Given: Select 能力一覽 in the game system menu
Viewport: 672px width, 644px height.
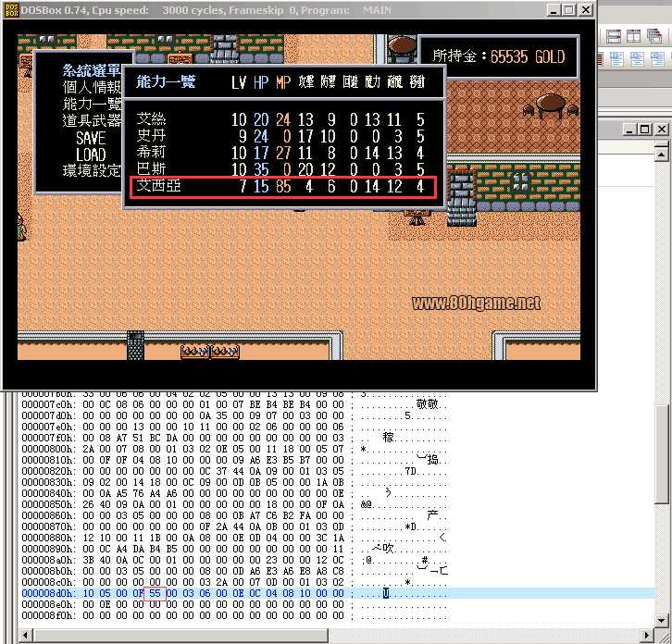Looking at the screenshot, I should click(92, 105).
